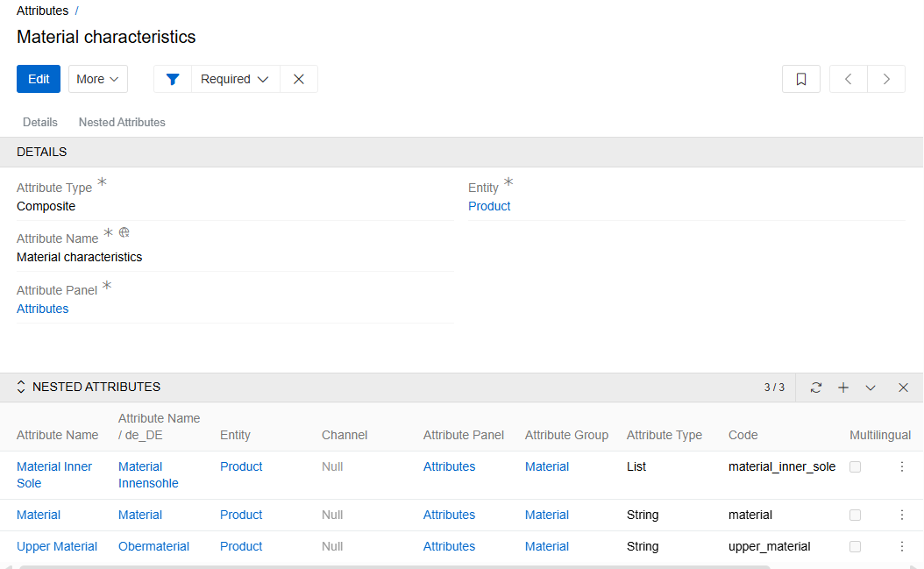The height and width of the screenshot is (569, 924).
Task: Refresh the Nested Attributes list
Action: click(815, 387)
